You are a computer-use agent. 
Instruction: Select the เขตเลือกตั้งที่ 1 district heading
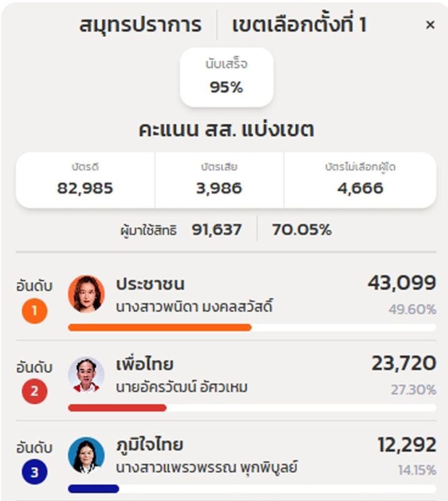299,25
